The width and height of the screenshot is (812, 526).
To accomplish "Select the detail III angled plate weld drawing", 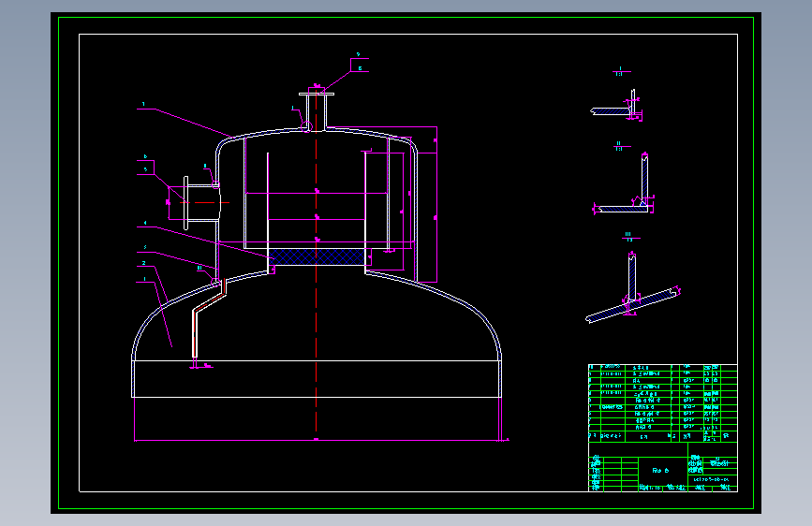I will point(632,287).
